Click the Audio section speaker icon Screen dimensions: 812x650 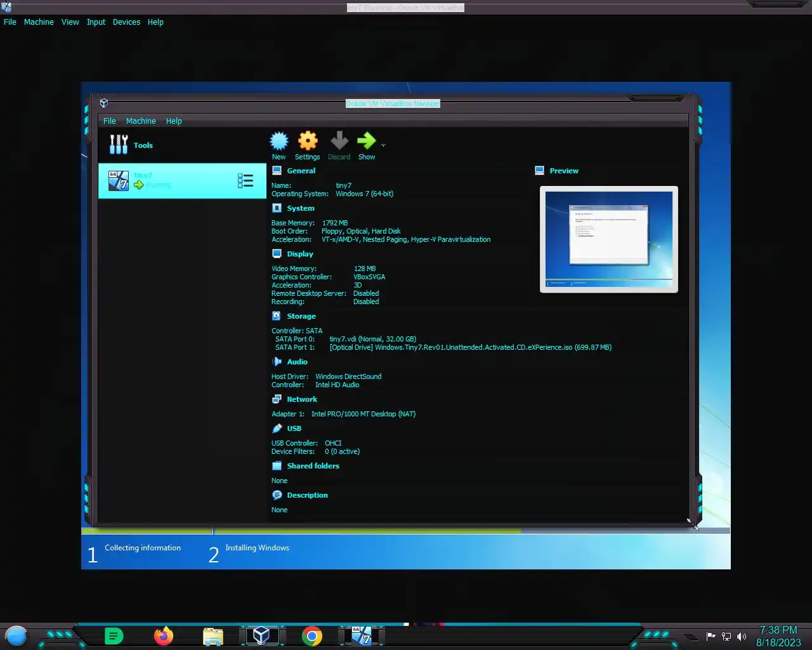277,362
